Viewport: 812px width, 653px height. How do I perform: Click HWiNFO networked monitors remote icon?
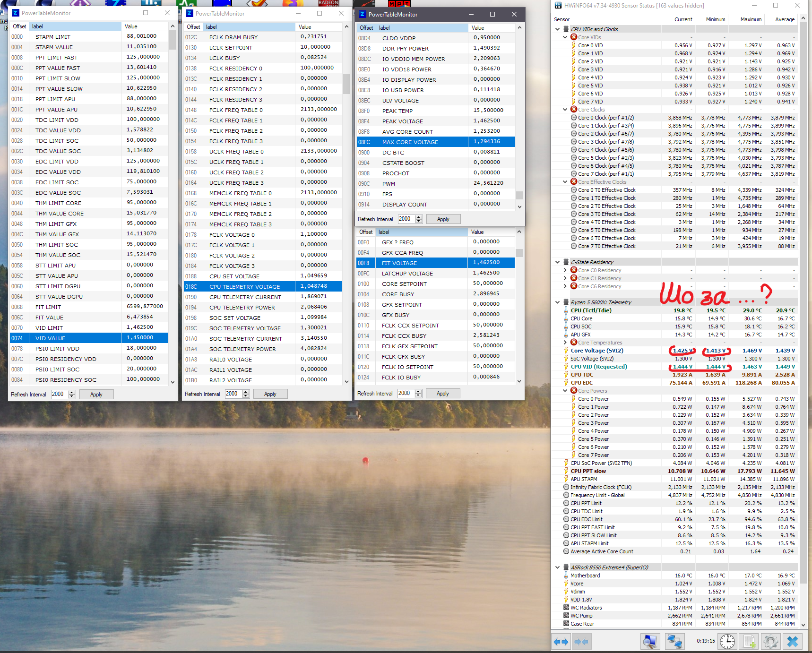point(674,641)
